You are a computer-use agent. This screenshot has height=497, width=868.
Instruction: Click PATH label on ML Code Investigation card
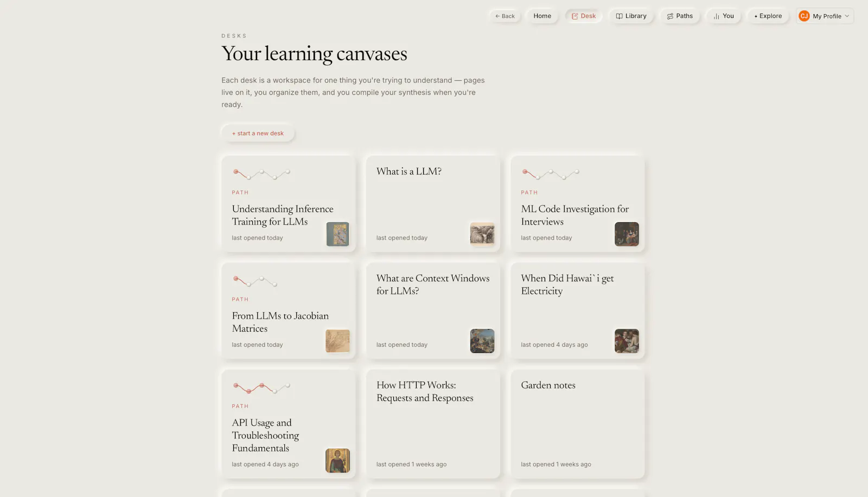click(529, 192)
